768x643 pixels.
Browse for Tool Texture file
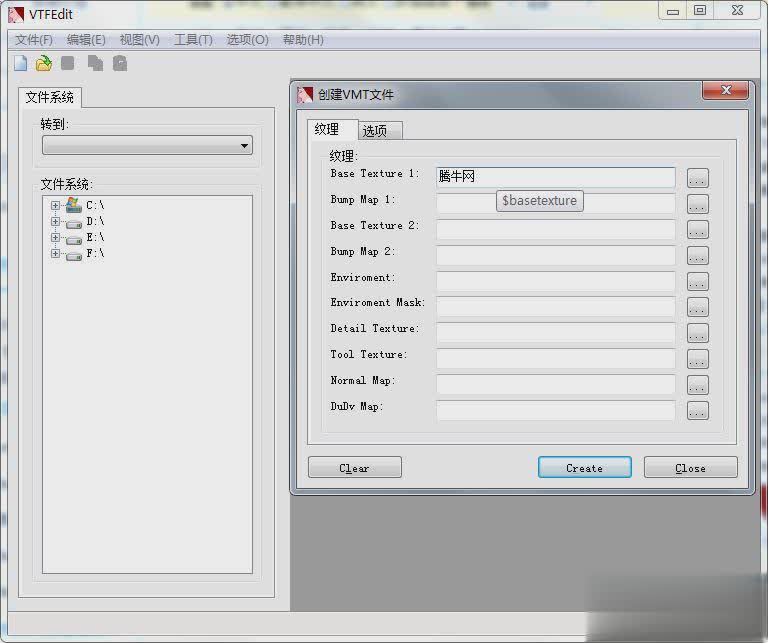point(697,359)
